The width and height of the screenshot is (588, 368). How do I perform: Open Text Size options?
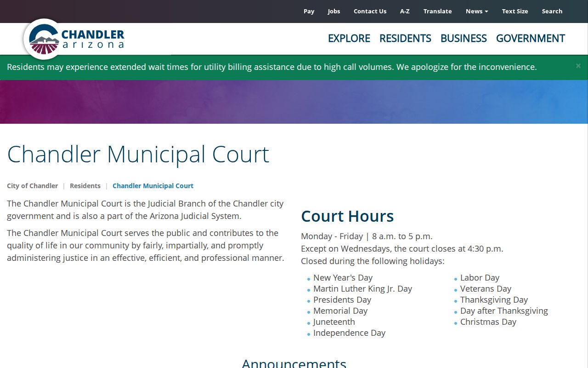(515, 11)
